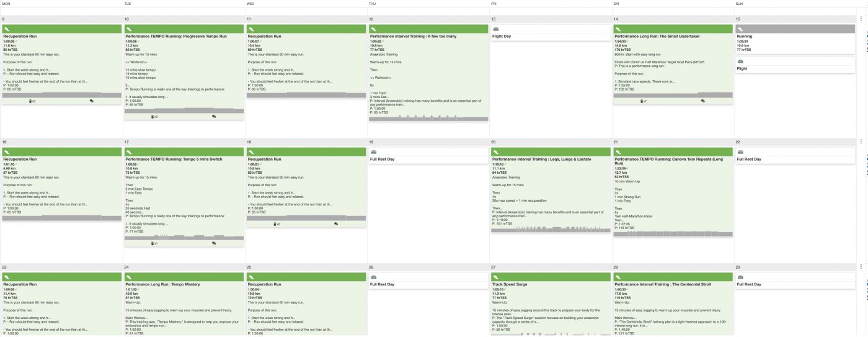This screenshot has width=868, height=337.
Task: Open Full Rest Day on Sunday 22
Action: tap(748, 159)
